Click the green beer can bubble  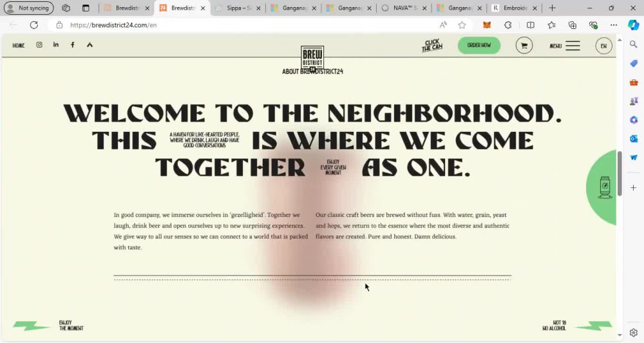pyautogui.click(x=602, y=187)
